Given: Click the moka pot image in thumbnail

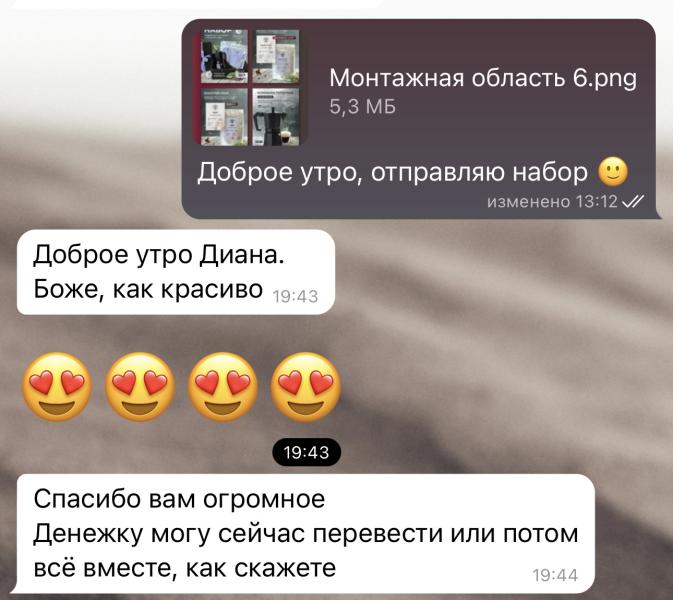Looking at the screenshot, I should tap(276, 117).
